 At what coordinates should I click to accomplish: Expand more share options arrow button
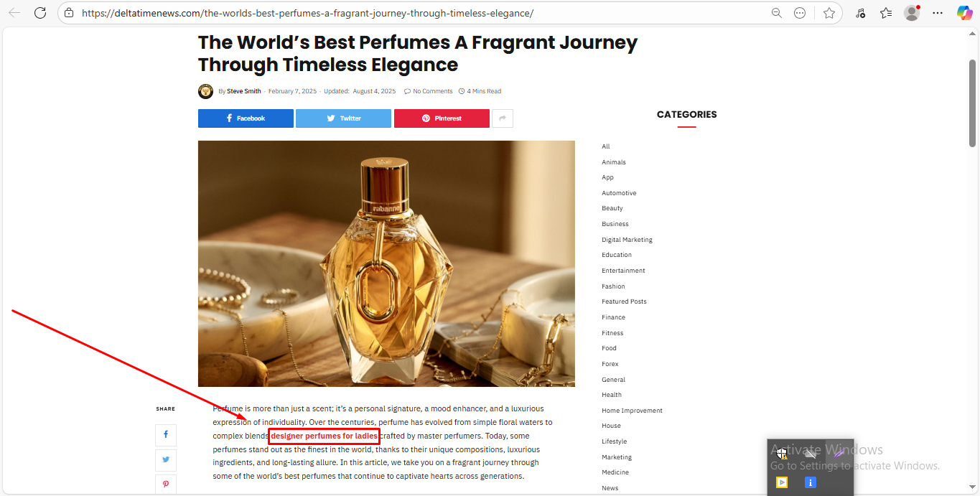(x=503, y=118)
